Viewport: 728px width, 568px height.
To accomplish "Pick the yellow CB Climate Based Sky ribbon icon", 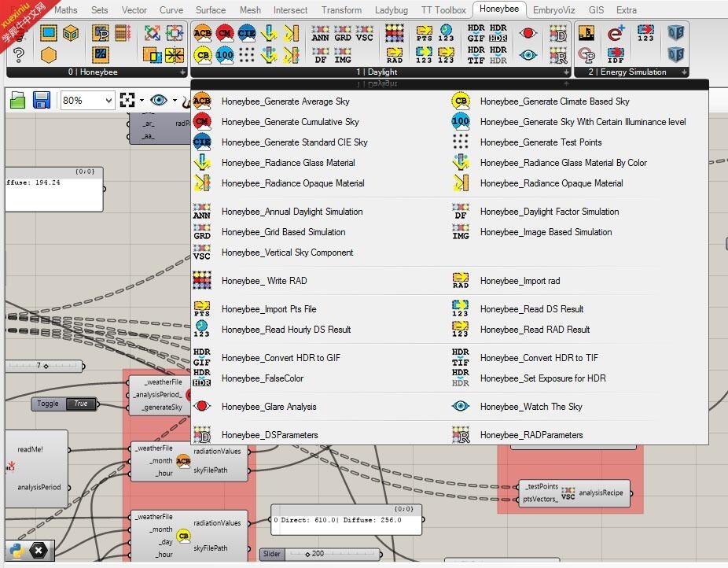I will 203,55.
